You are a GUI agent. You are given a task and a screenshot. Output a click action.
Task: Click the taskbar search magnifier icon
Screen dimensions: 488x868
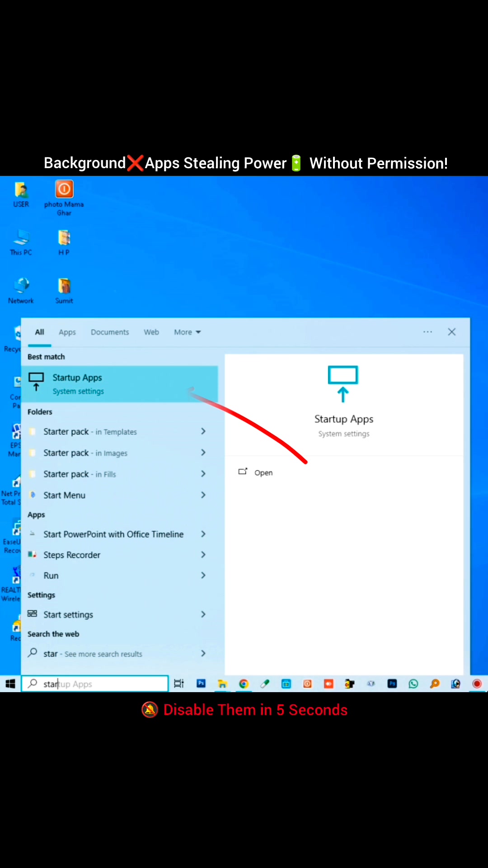(33, 684)
